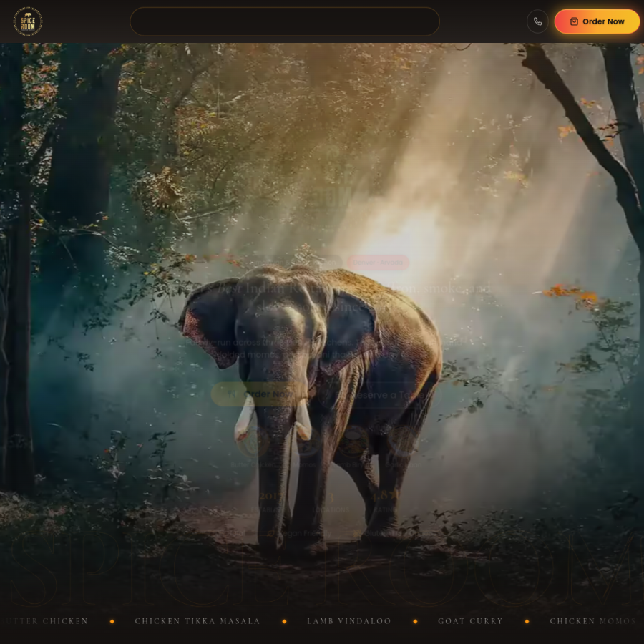This screenshot has height=644, width=644.
Task: Click Goat Curry in the scrolling ticker
Action: (471, 621)
